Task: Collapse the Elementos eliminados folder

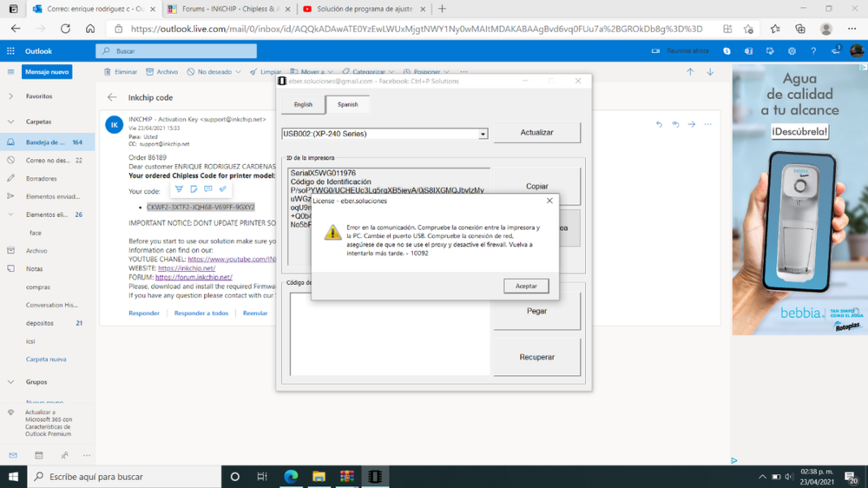Action: [x=10, y=214]
